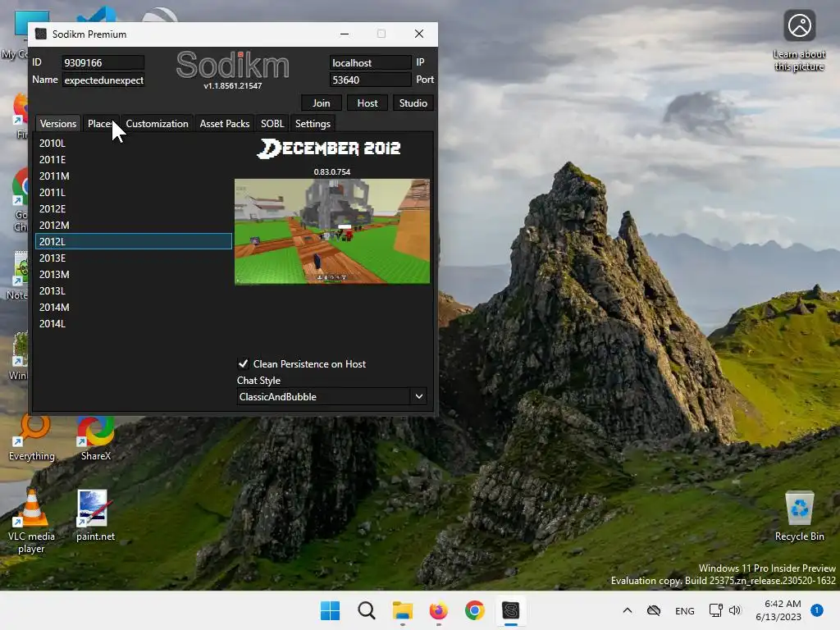
Task: Open the SOBL tab
Action: coord(272,124)
